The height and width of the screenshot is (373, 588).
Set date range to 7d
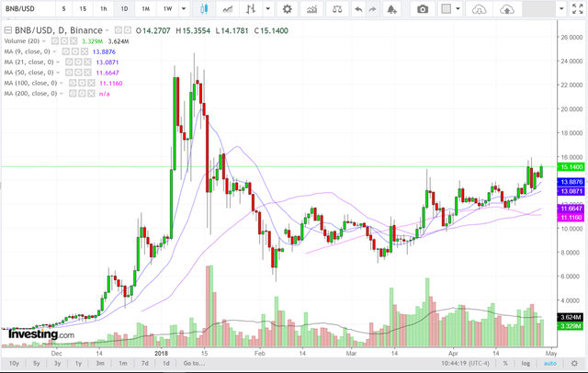(x=145, y=363)
